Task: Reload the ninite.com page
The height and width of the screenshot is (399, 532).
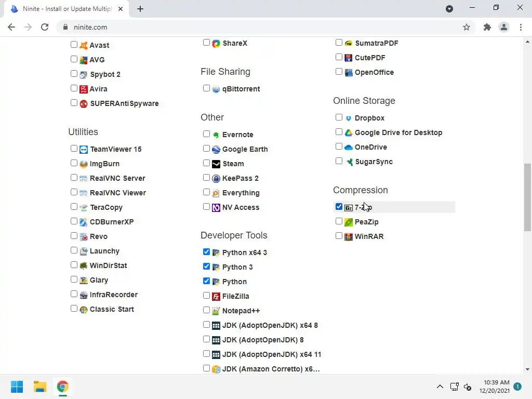Action: pos(45,27)
